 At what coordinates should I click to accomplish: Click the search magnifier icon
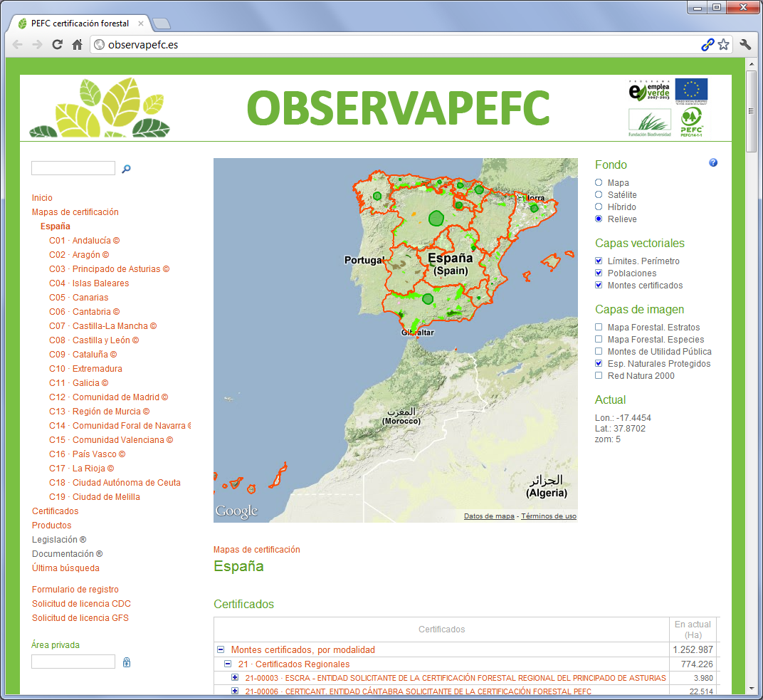(x=127, y=169)
